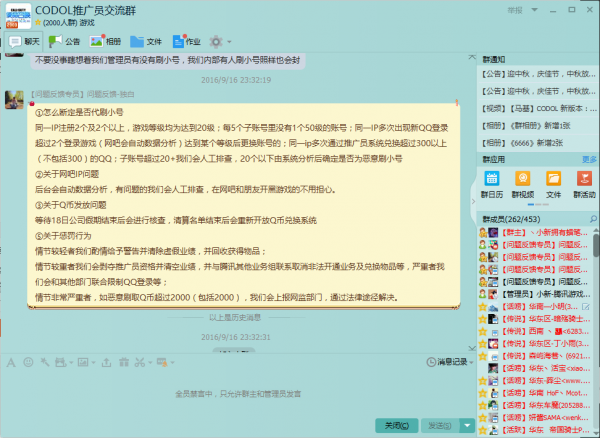The width and height of the screenshot is (600, 438).
Task: Click the chat scroll down arrow
Action: tap(472, 348)
